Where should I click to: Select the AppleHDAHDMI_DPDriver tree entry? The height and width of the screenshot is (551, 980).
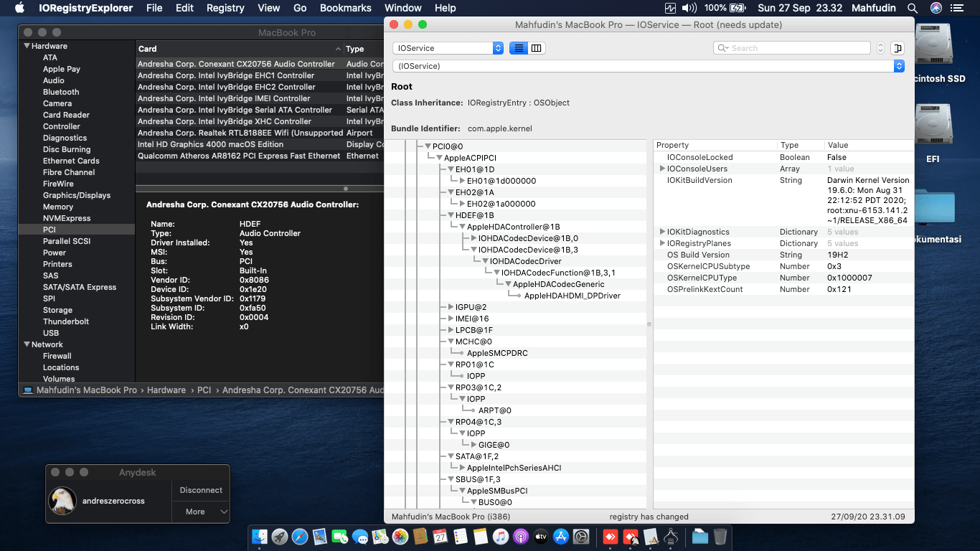click(x=573, y=296)
